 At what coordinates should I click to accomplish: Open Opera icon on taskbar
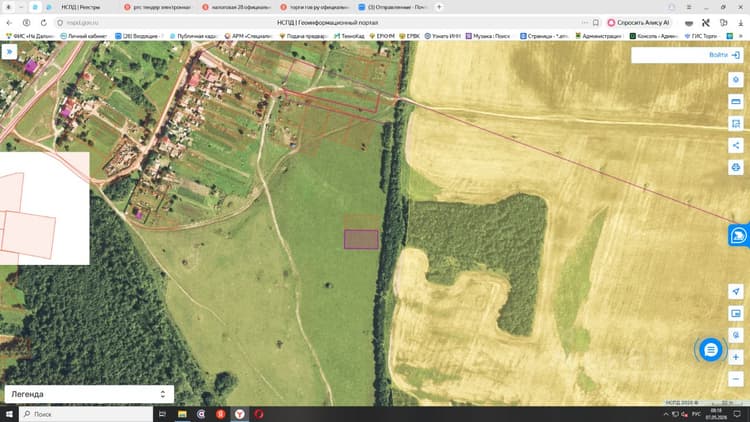tap(259, 414)
